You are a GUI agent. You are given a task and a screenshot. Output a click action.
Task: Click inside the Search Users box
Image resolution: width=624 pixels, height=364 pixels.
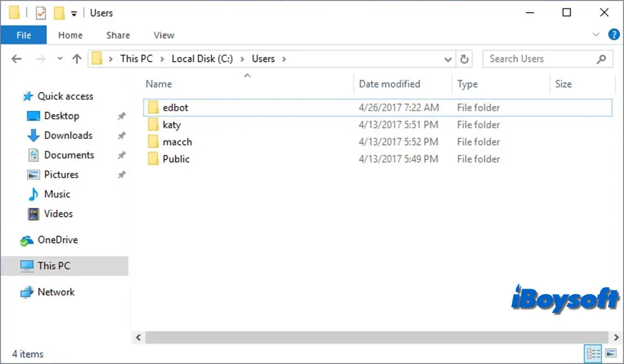[x=536, y=58]
